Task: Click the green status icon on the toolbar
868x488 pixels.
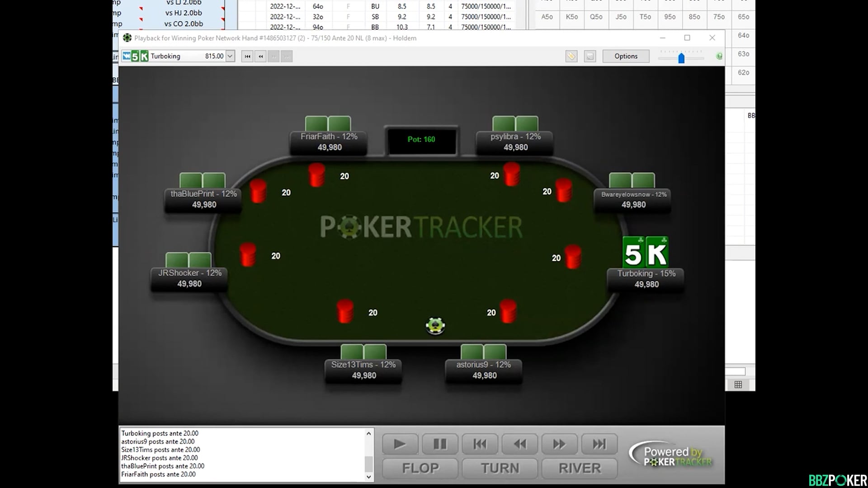Action: coord(718,56)
